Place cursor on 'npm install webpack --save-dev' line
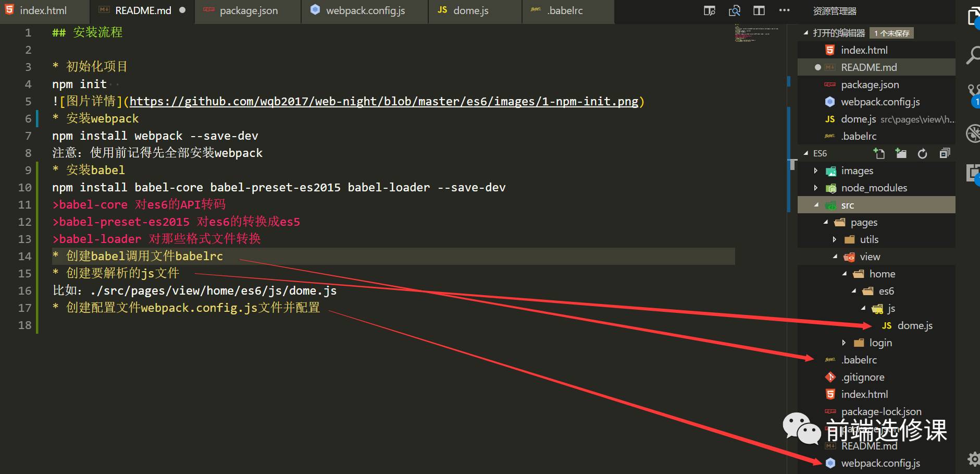 pos(155,136)
